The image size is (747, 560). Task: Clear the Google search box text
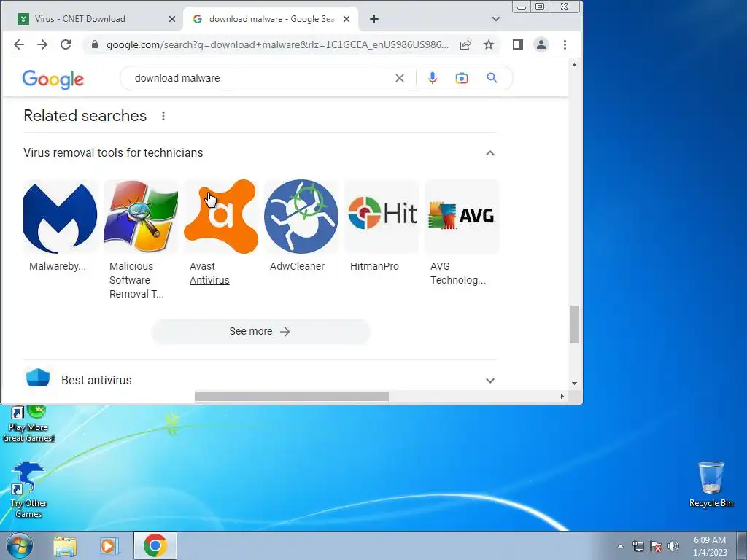[400, 78]
